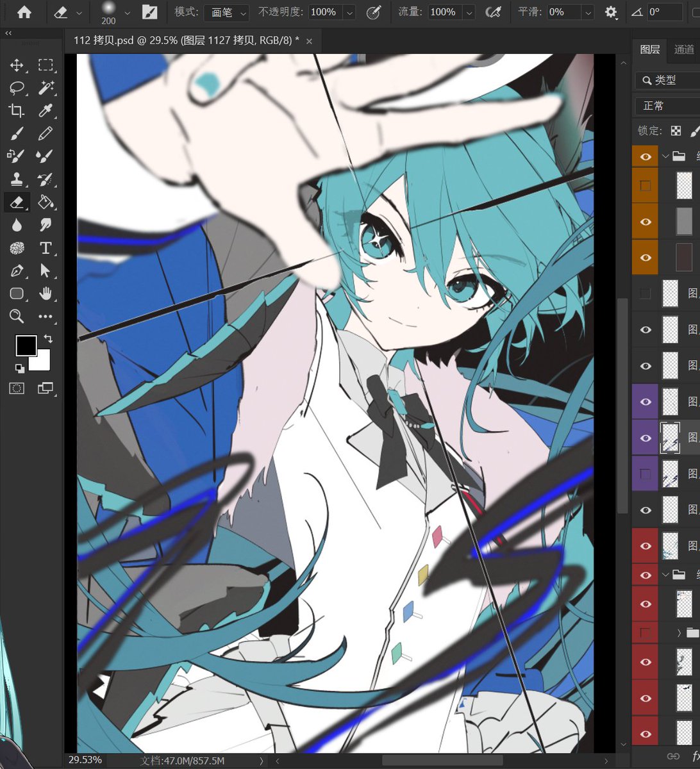Select the Rectangular Marquee tool
This screenshot has height=769, width=700.
[x=46, y=65]
